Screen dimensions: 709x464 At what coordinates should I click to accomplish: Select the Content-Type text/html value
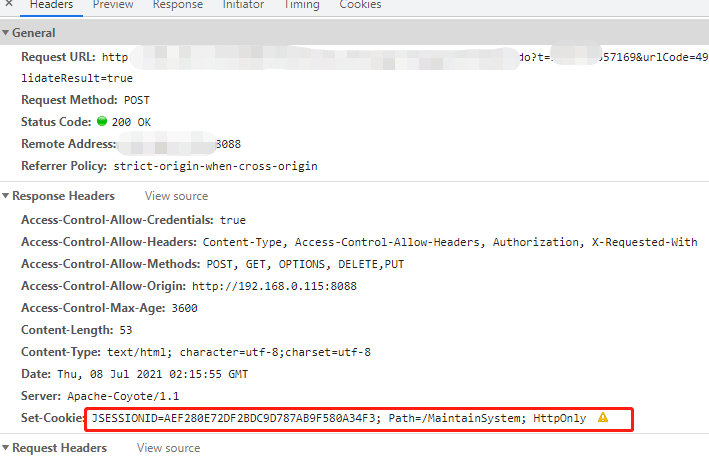pos(239,352)
